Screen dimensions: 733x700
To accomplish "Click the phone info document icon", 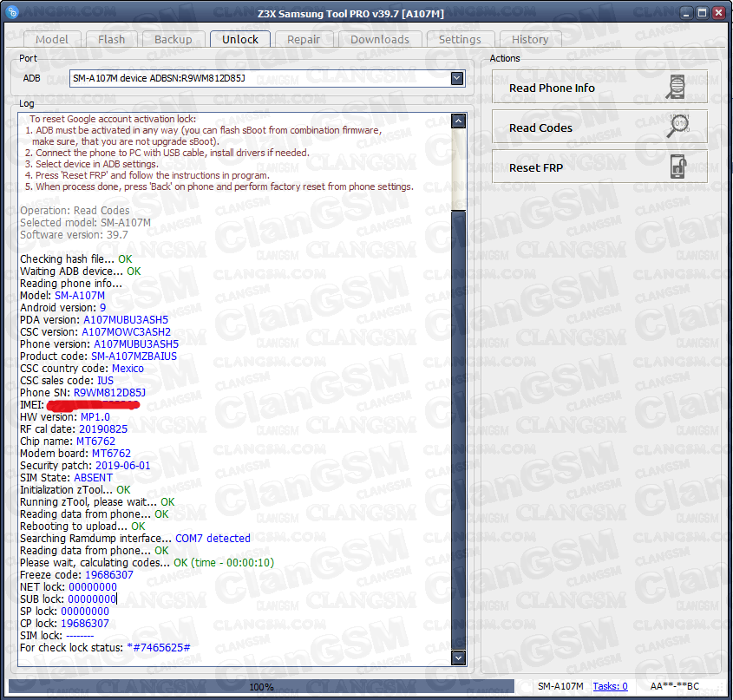I will [x=676, y=87].
